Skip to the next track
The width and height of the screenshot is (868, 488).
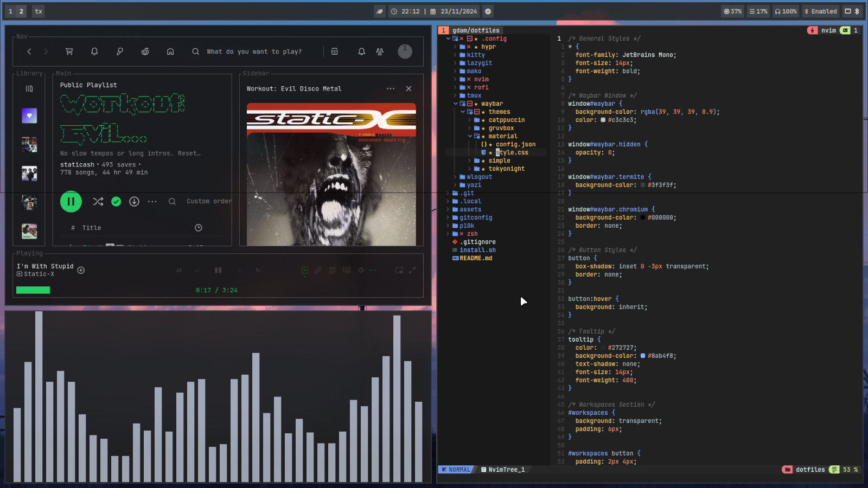pyautogui.click(x=240, y=270)
